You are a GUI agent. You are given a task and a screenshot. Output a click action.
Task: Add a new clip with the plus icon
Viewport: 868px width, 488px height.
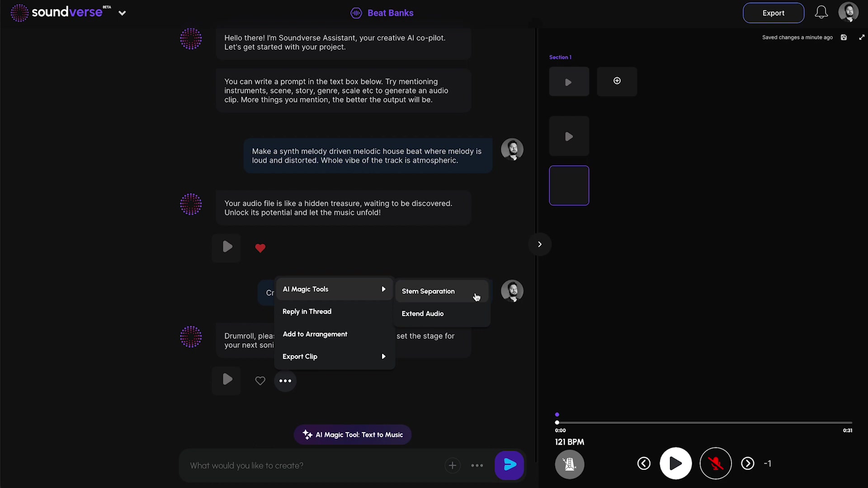click(617, 81)
